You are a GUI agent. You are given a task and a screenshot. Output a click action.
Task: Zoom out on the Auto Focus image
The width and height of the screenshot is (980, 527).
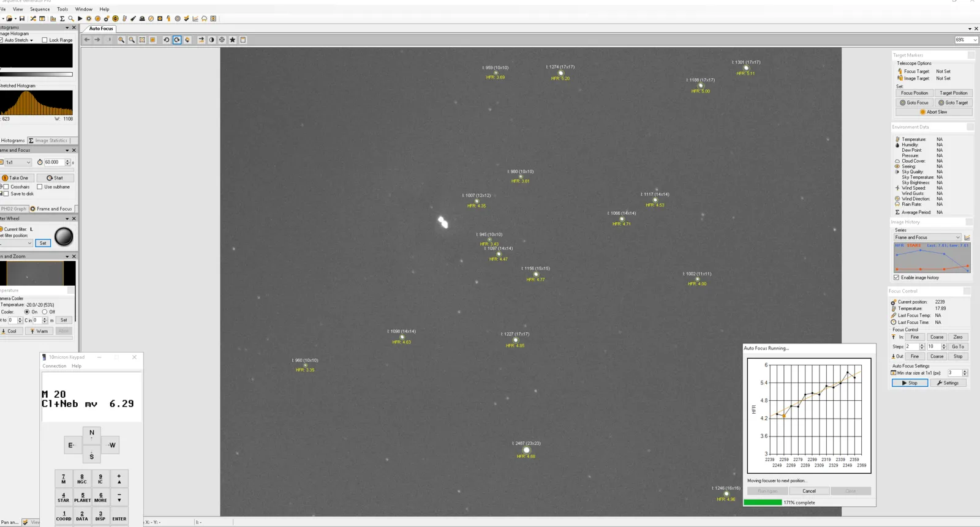pos(132,40)
